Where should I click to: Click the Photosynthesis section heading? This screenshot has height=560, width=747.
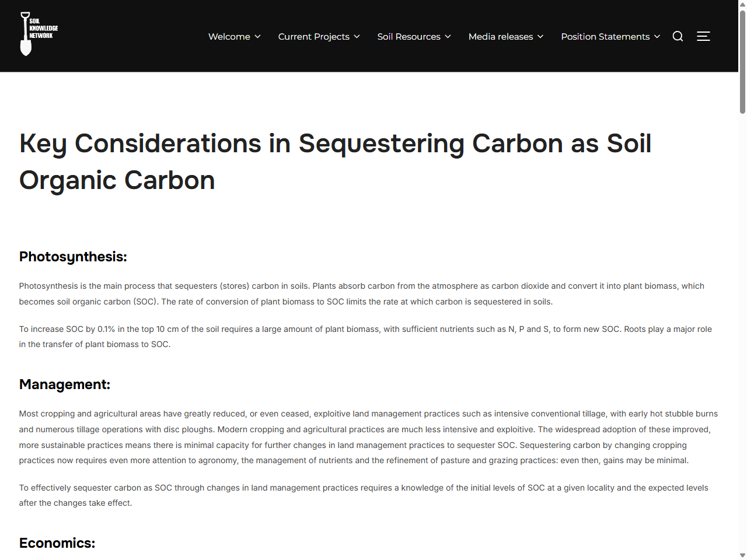72,257
